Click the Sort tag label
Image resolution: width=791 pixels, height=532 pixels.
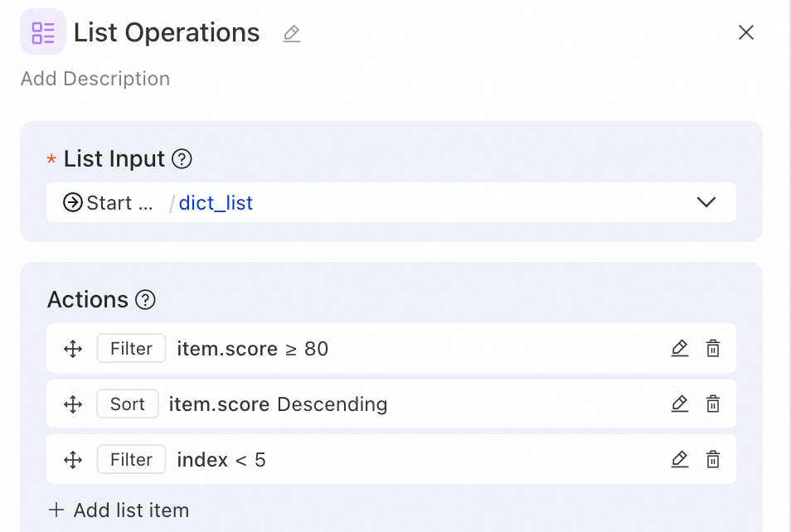[128, 404]
